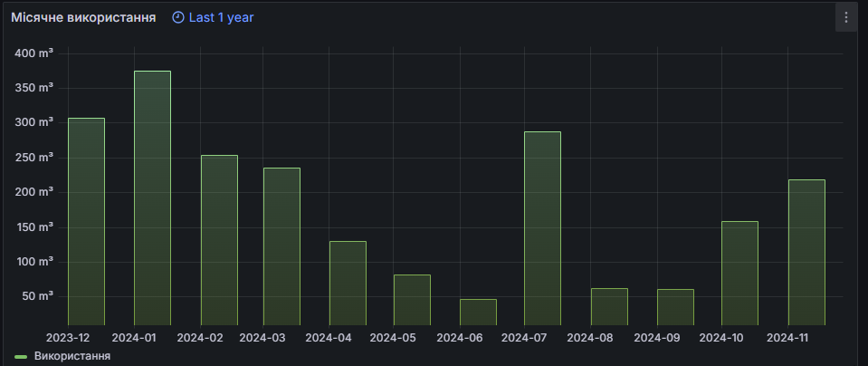Open the panel three-dot menu
This screenshot has height=366, width=868.
coord(846,18)
